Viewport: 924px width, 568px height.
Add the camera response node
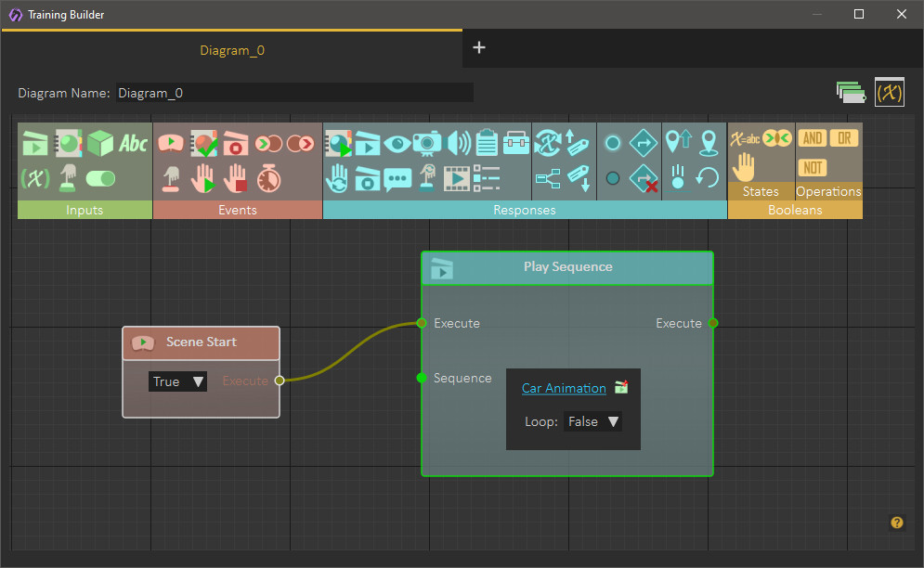[427, 143]
